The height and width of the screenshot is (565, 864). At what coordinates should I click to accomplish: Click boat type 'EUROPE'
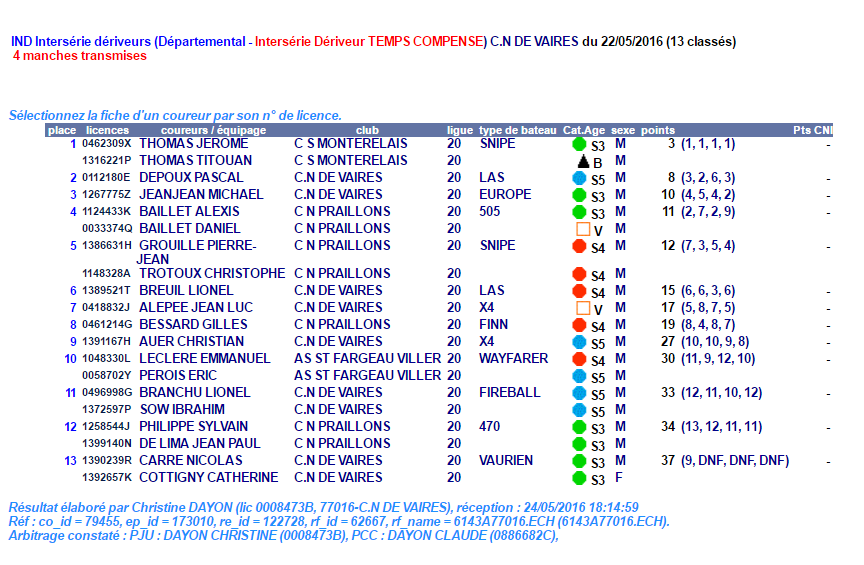click(x=505, y=195)
